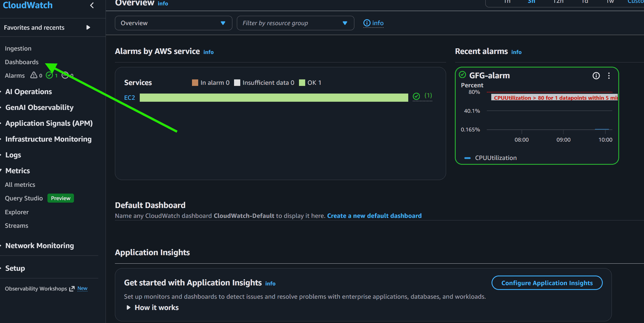Click the info circle icon beside the resource filter
644x323 pixels.
[x=366, y=23]
